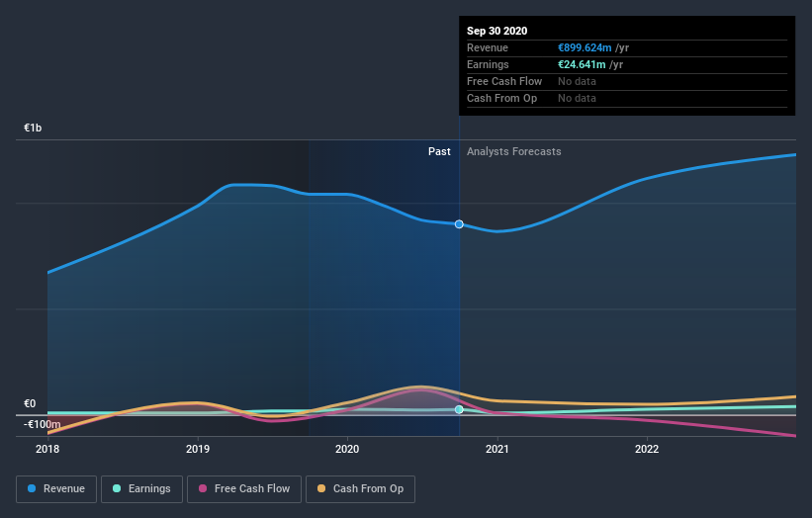Select the revenue data point at Sep 2020
Image resolution: width=812 pixels, height=518 pixels.
pos(459,224)
